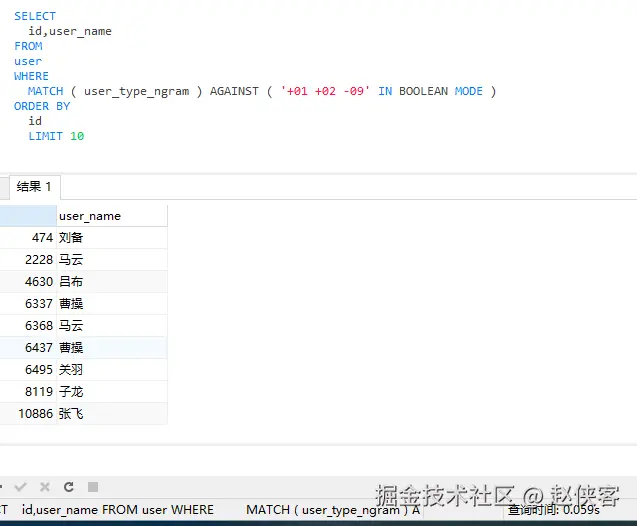Click the ORDER BY clause
The width and height of the screenshot is (637, 526).
pyautogui.click(x=42, y=106)
